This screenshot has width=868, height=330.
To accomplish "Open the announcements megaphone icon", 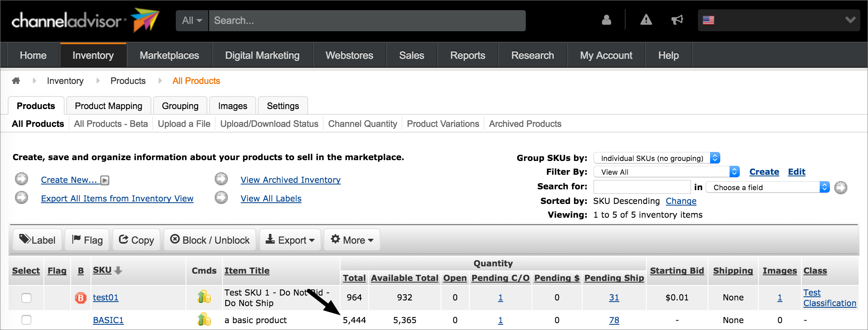I will [677, 20].
